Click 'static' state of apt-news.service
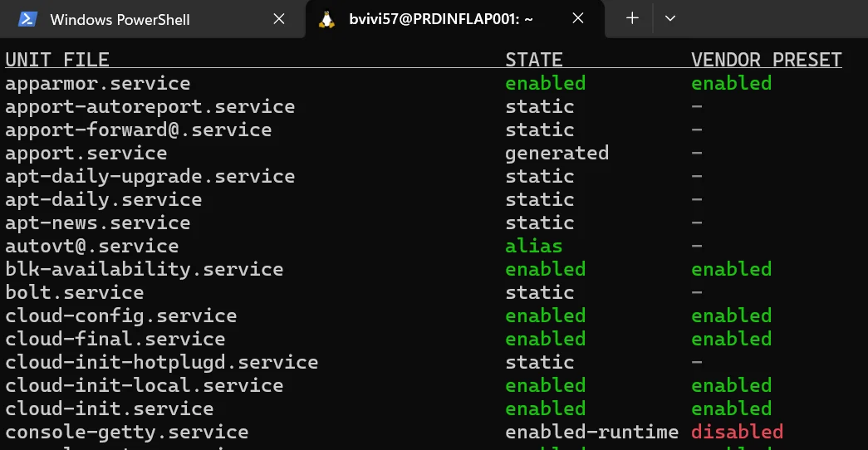 pos(540,223)
